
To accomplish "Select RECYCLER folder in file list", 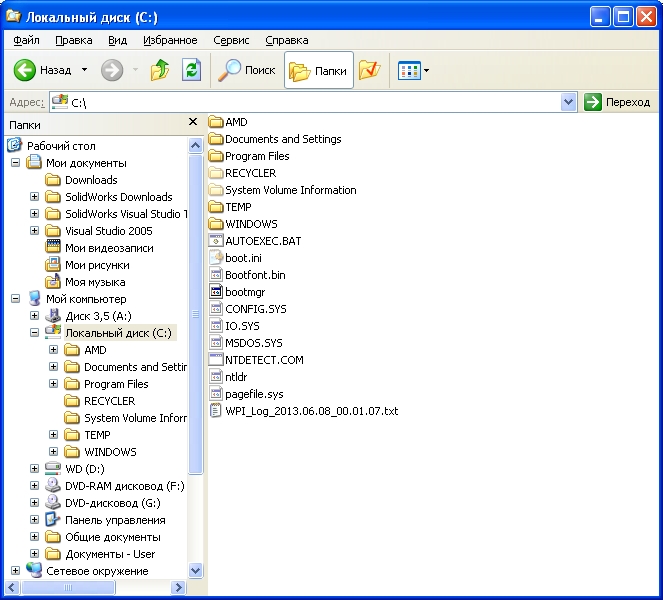I will click(242, 173).
